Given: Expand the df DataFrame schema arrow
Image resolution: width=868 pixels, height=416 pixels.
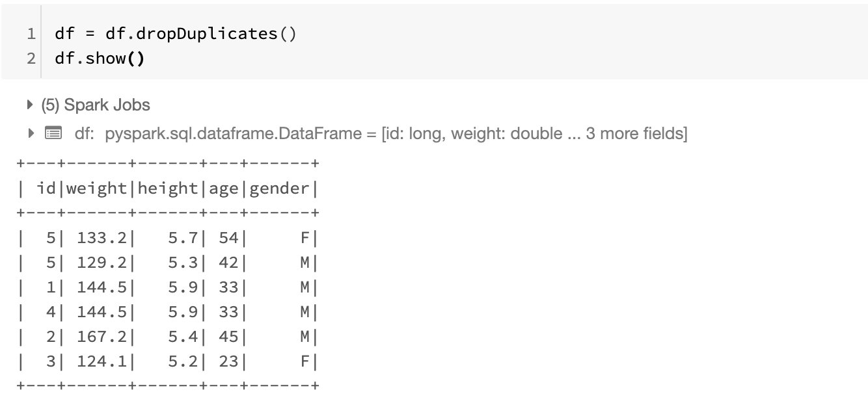Looking at the screenshot, I should pos(30,133).
